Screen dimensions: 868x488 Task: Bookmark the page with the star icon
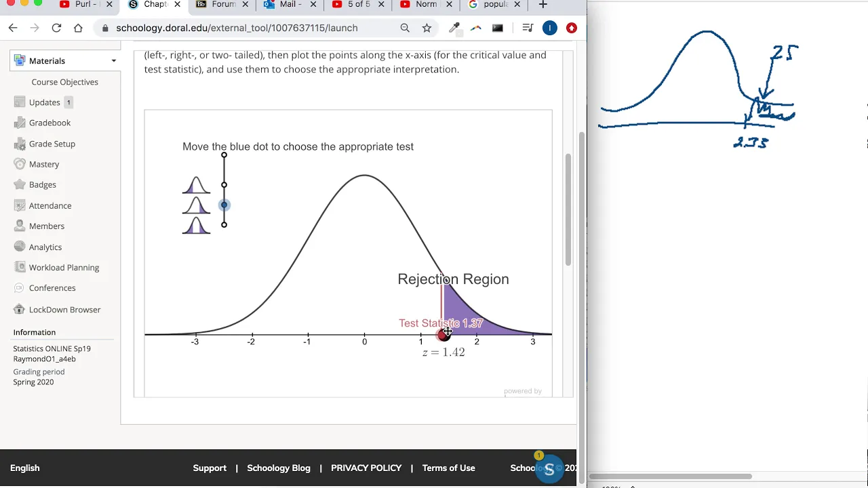coord(427,28)
